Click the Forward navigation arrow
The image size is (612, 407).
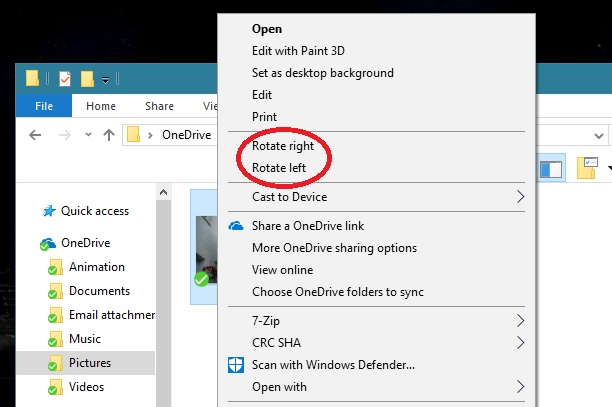pyautogui.click(x=65, y=135)
